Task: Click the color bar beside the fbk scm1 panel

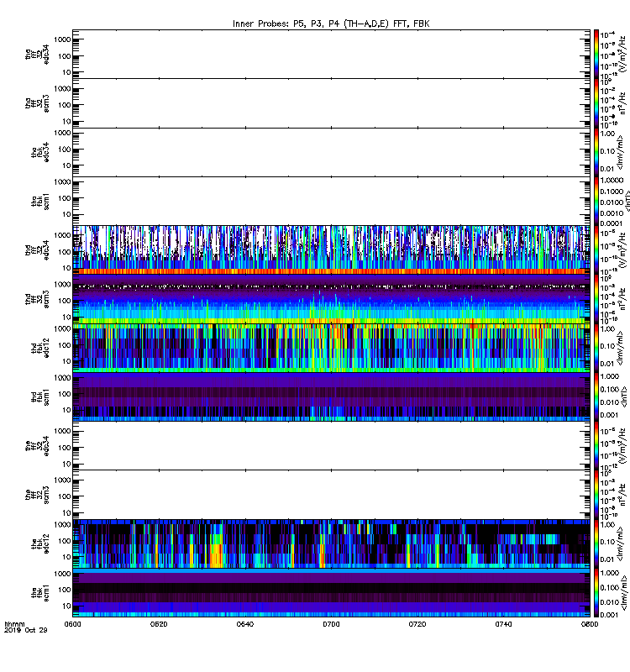Action: pos(596,592)
